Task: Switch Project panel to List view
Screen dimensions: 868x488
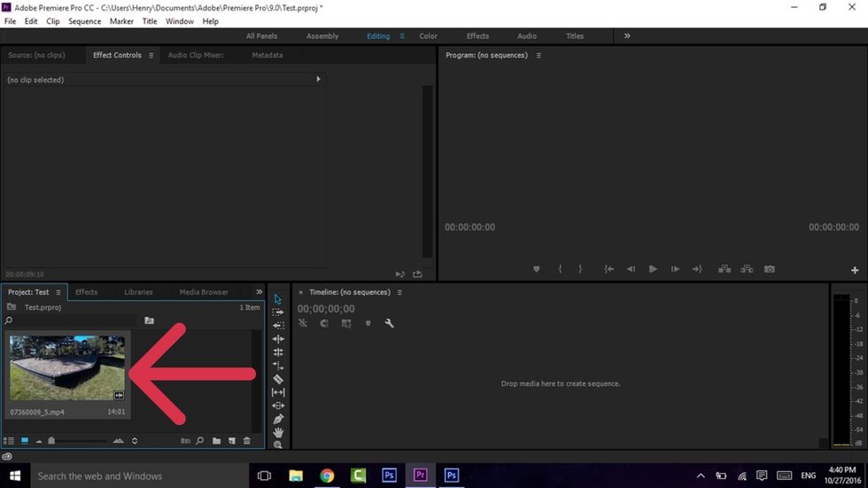Action: 9,441
